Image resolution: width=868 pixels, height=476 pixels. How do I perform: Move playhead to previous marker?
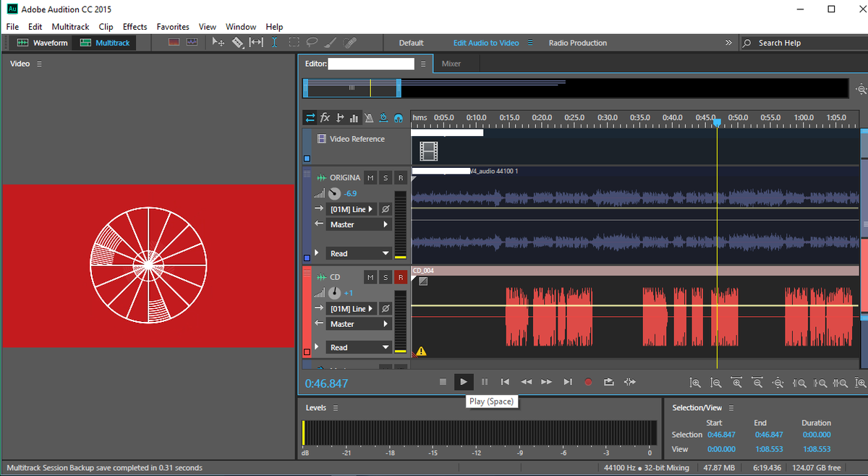pyautogui.click(x=505, y=382)
